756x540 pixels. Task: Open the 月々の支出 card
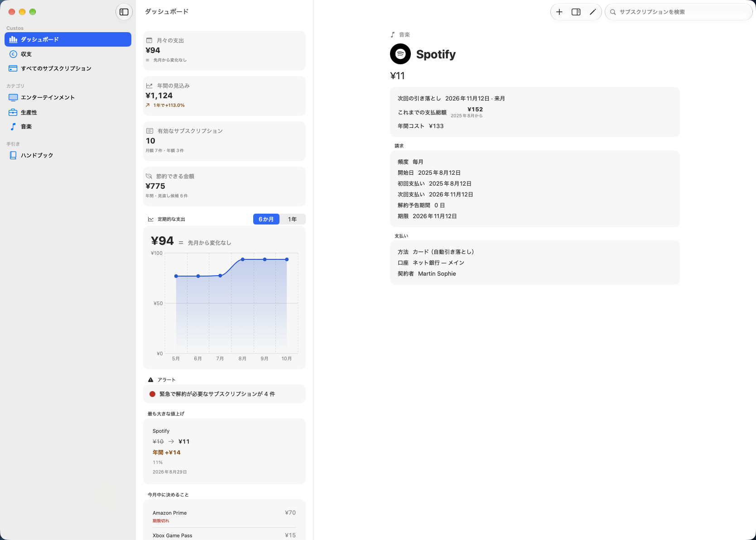pyautogui.click(x=224, y=51)
